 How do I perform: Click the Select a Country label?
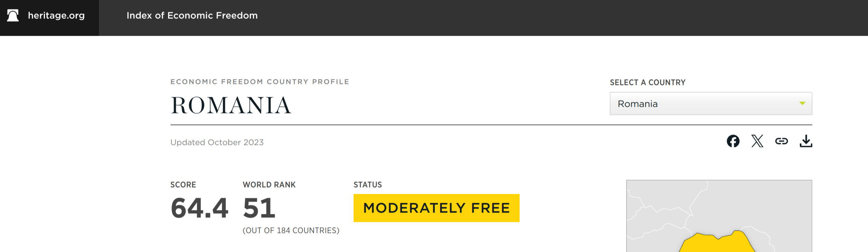click(647, 82)
